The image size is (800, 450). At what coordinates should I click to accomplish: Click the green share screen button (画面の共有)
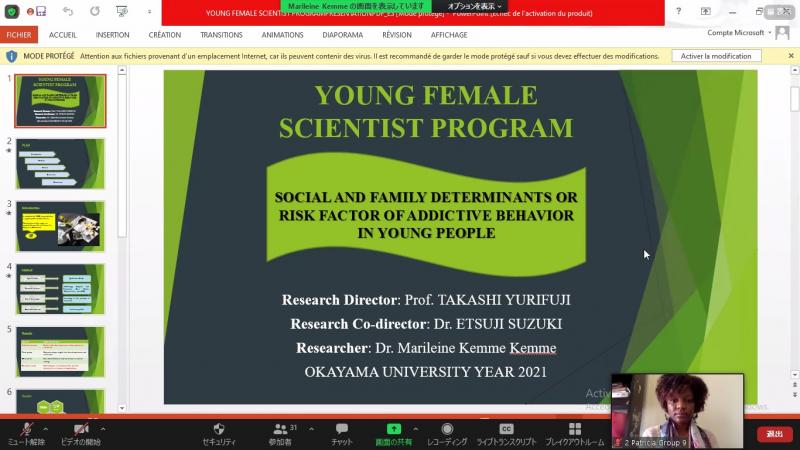point(393,434)
